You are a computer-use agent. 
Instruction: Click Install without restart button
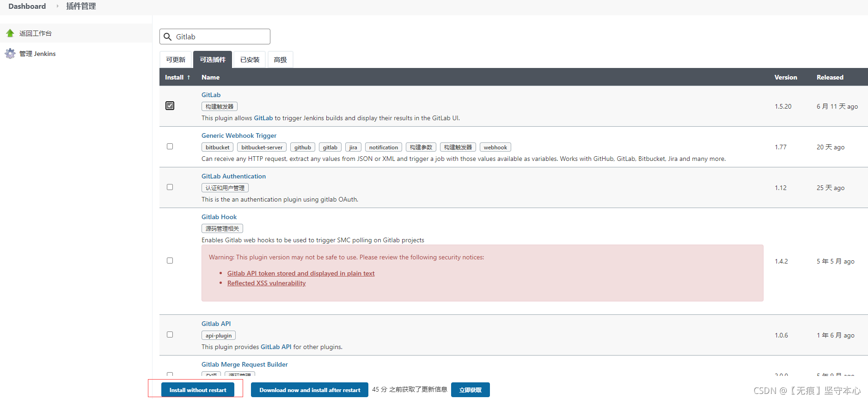pyautogui.click(x=198, y=390)
